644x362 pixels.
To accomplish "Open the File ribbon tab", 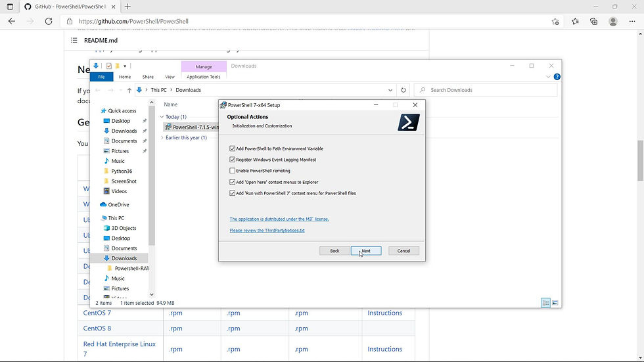I will tap(101, 77).
